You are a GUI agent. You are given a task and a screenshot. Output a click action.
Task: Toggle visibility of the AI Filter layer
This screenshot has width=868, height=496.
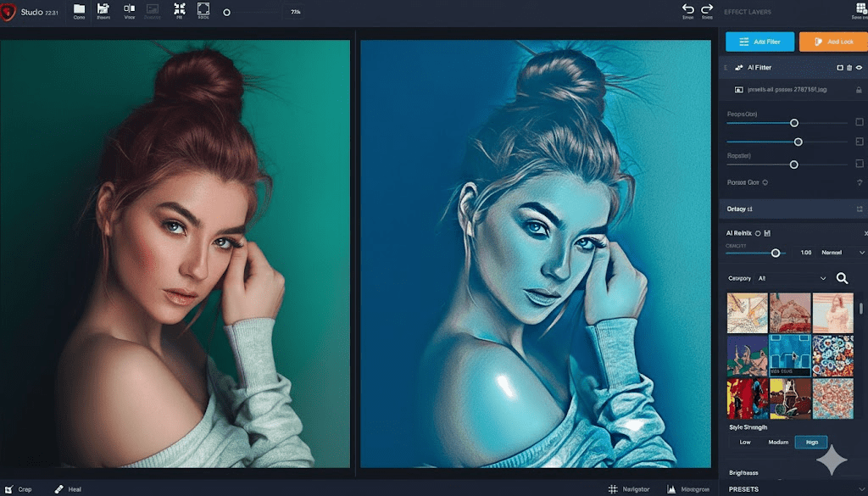point(859,68)
